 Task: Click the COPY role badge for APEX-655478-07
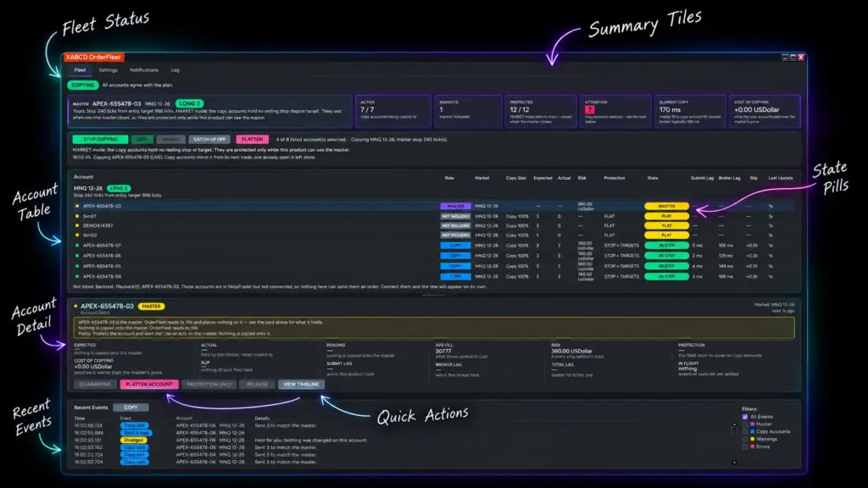click(455, 245)
